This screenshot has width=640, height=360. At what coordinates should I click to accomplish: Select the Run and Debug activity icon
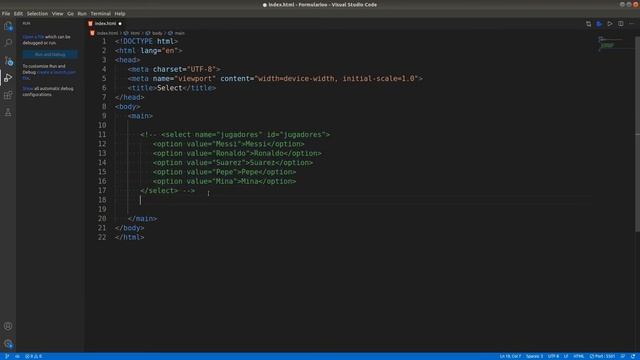pos(8,78)
